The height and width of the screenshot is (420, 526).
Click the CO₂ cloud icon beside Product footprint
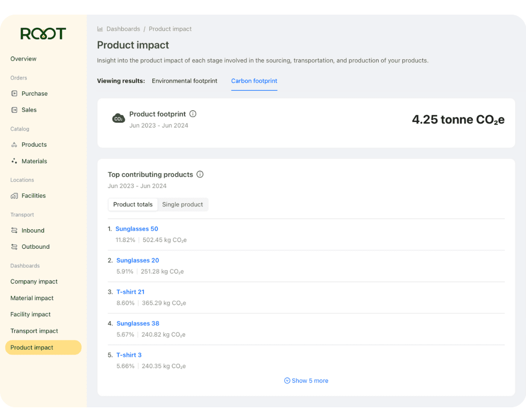pos(118,118)
